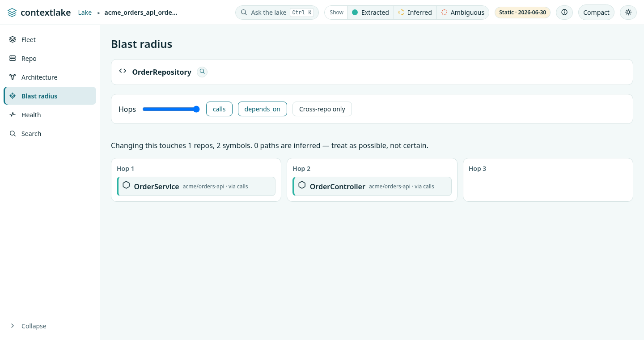Click the contextlake logo icon
644x340 pixels.
[12, 13]
